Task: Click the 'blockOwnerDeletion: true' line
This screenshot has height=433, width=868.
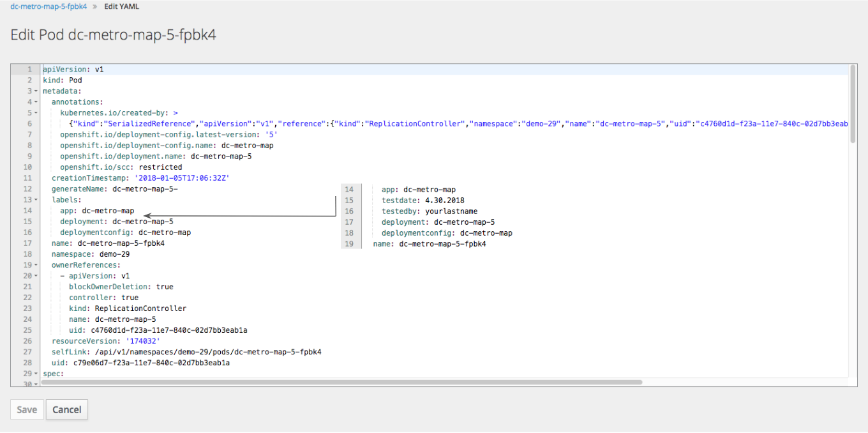Action: click(x=121, y=287)
